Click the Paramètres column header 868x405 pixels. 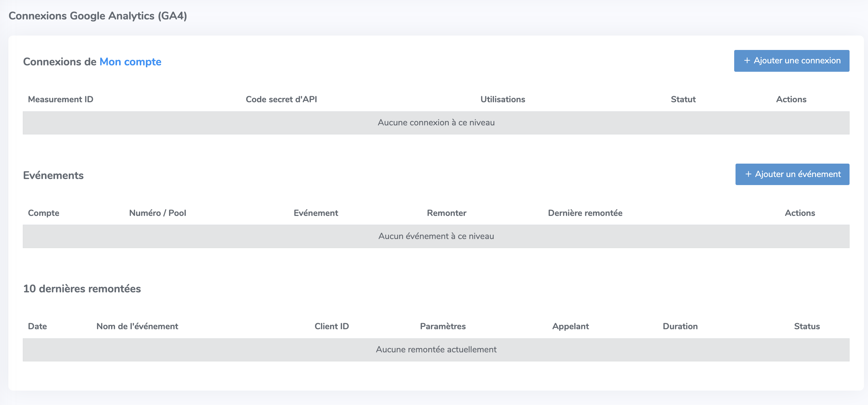[x=443, y=326]
